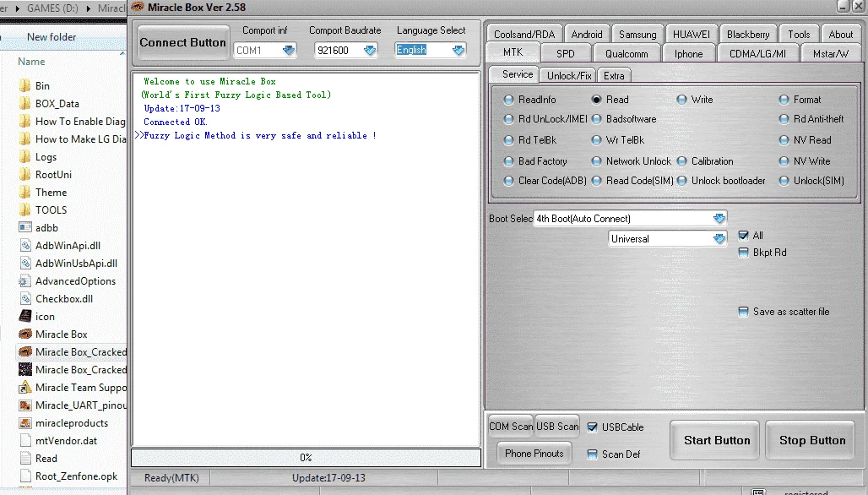Image resolution: width=868 pixels, height=495 pixels.
Task: Select the ReadInfo radio option
Action: (508, 100)
